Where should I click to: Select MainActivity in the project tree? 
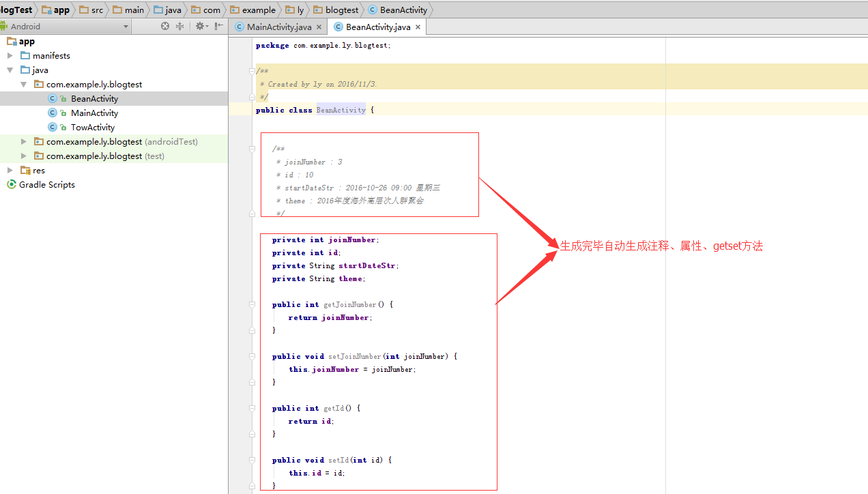(94, 113)
